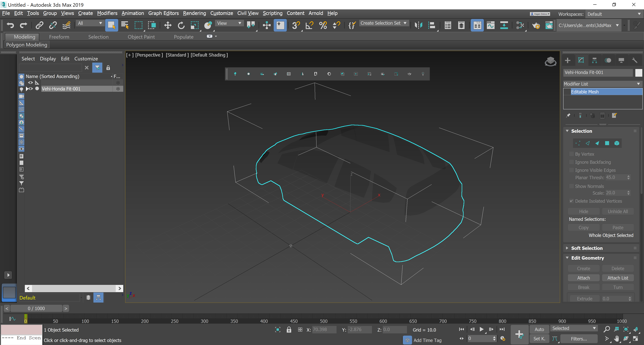This screenshot has height=345, width=644.
Task: Open the Rendering menu
Action: coord(195,13)
